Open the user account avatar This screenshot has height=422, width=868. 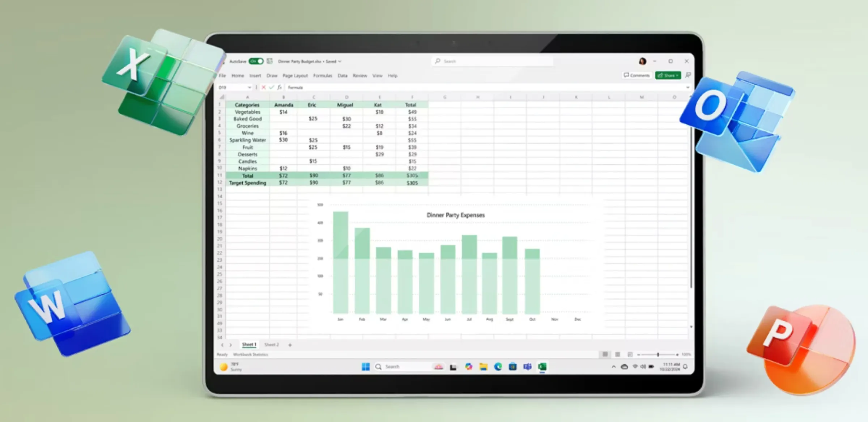[642, 61]
